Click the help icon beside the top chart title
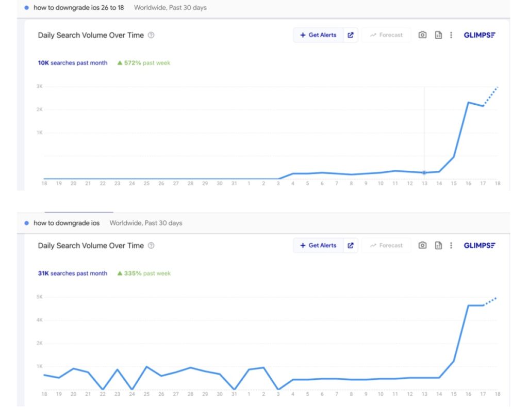The height and width of the screenshot is (420, 528). point(151,35)
